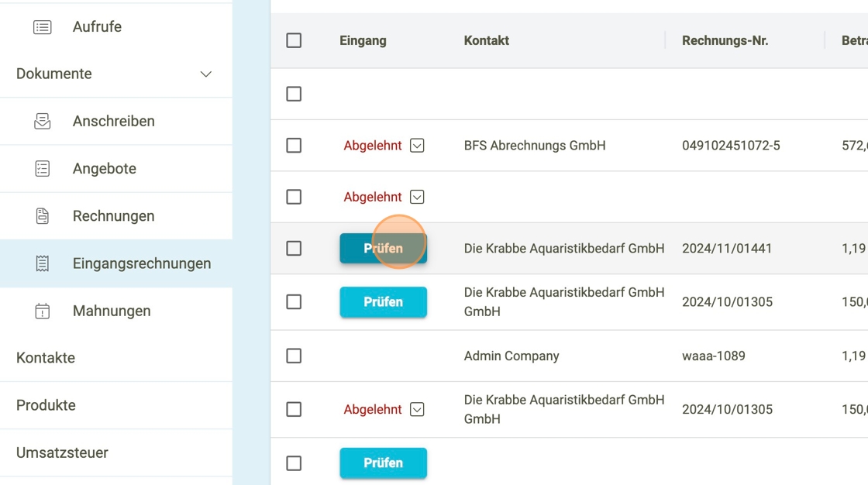Viewport: 868px width, 485px height.
Task: Go to Produkte in the sidebar
Action: click(46, 405)
